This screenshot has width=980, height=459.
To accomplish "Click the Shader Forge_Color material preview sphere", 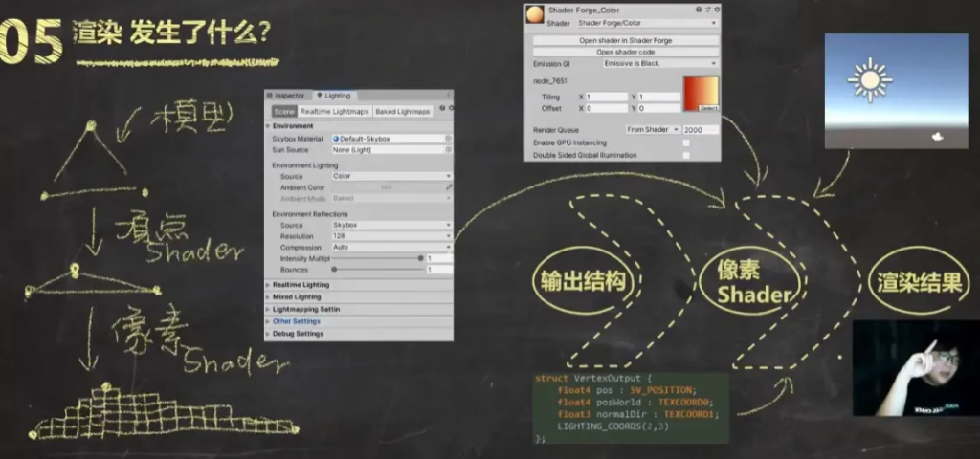I will pyautogui.click(x=536, y=15).
